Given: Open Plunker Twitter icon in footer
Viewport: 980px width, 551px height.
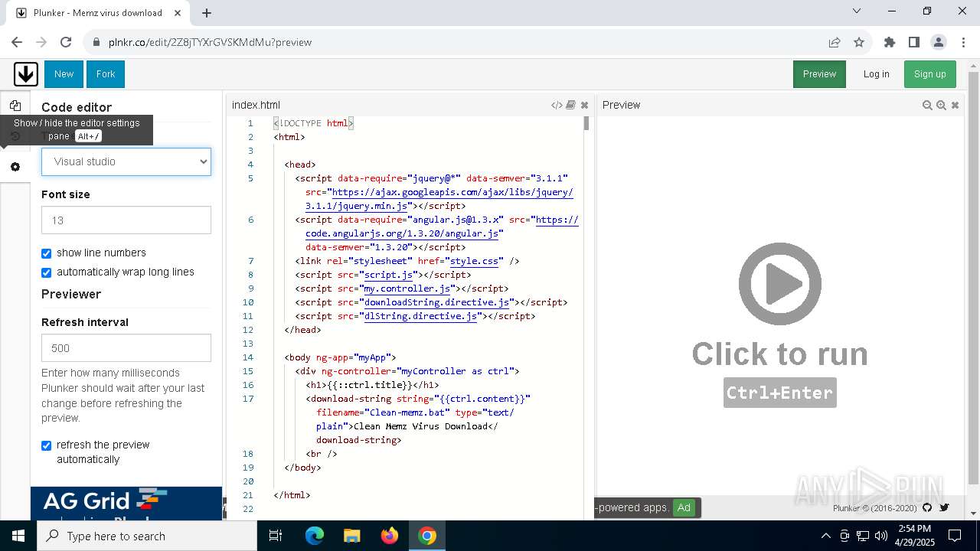Looking at the screenshot, I should click(x=944, y=507).
